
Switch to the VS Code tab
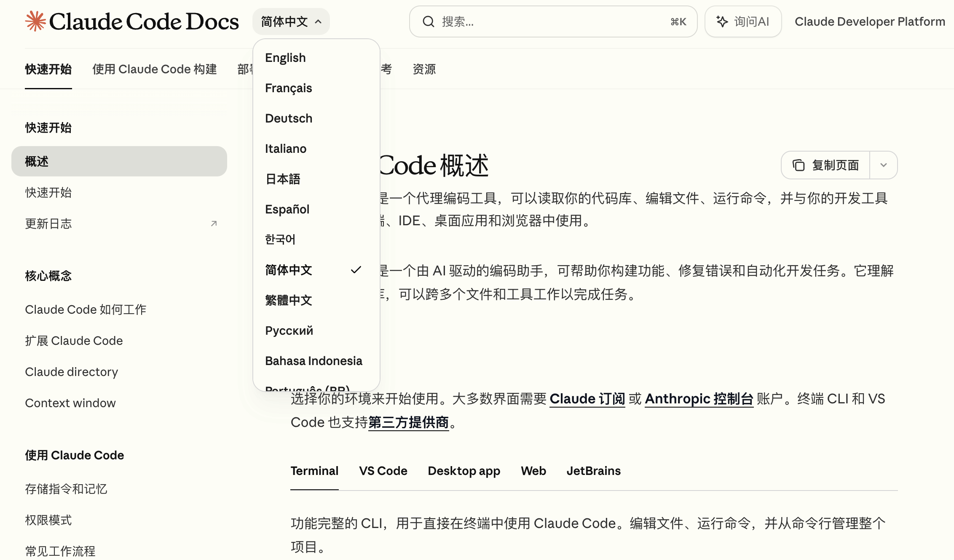[x=383, y=471]
